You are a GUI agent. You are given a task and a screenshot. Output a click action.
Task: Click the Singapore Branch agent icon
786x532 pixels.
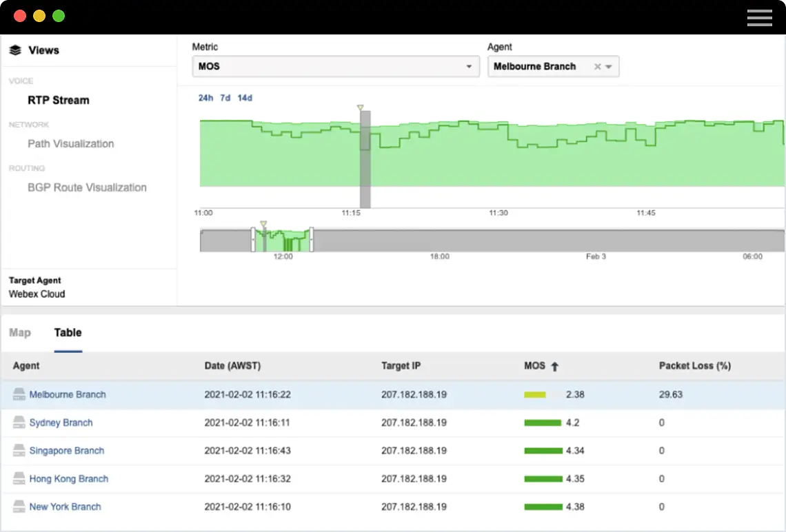tap(19, 451)
